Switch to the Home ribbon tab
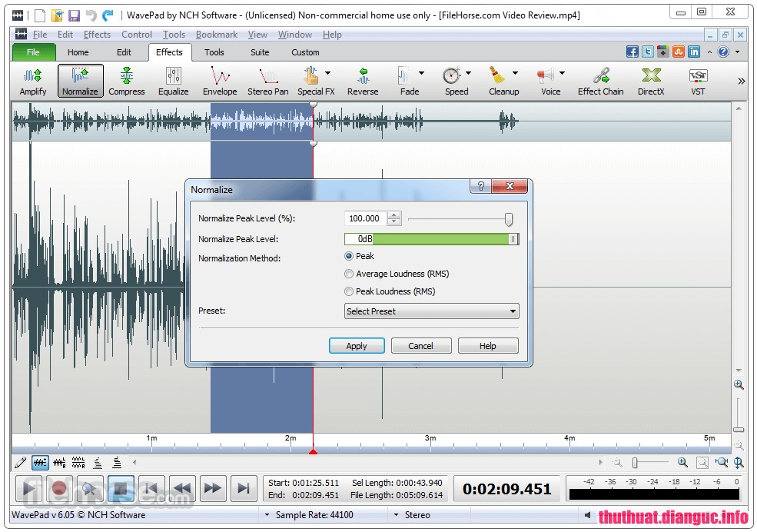 [x=78, y=52]
